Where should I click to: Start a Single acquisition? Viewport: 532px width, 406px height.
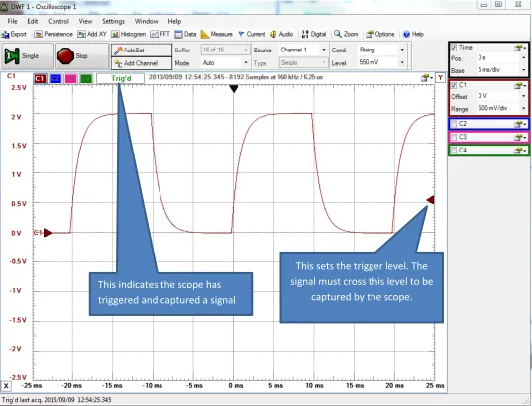tap(28, 56)
